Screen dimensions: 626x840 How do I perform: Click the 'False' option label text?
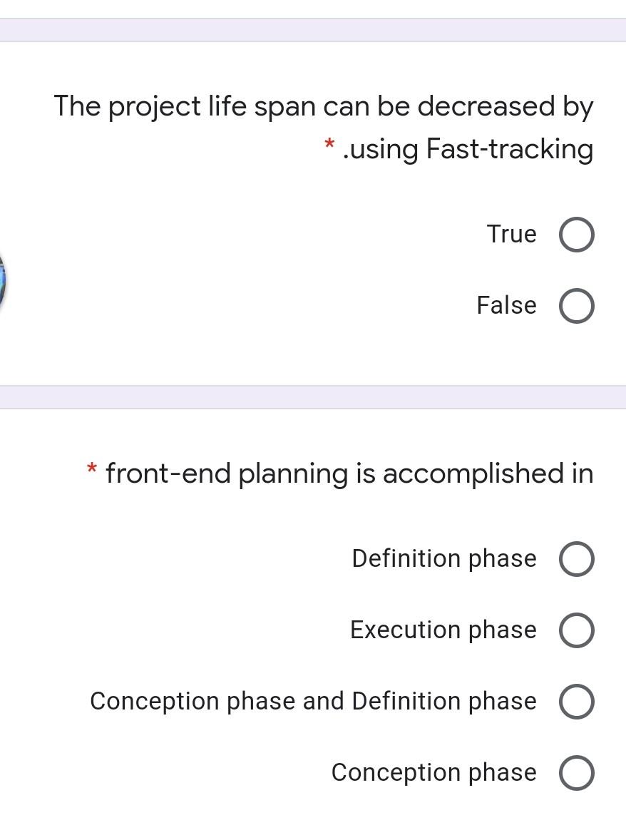[x=506, y=305]
